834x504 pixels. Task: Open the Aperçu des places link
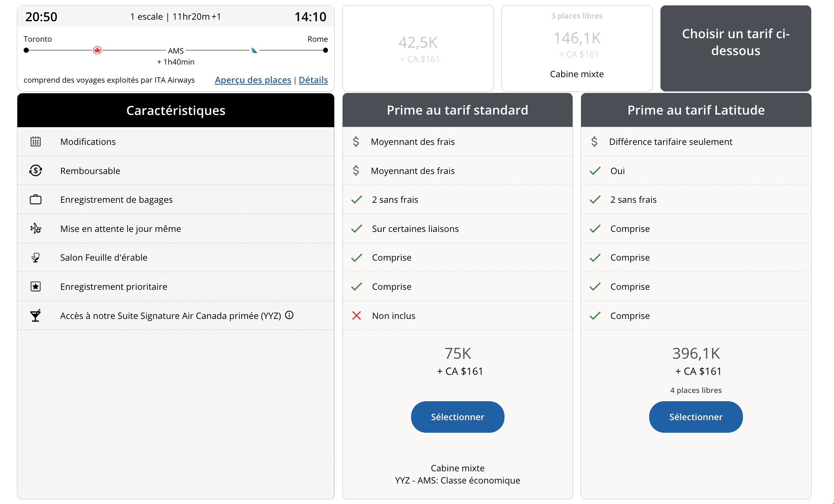click(x=253, y=80)
